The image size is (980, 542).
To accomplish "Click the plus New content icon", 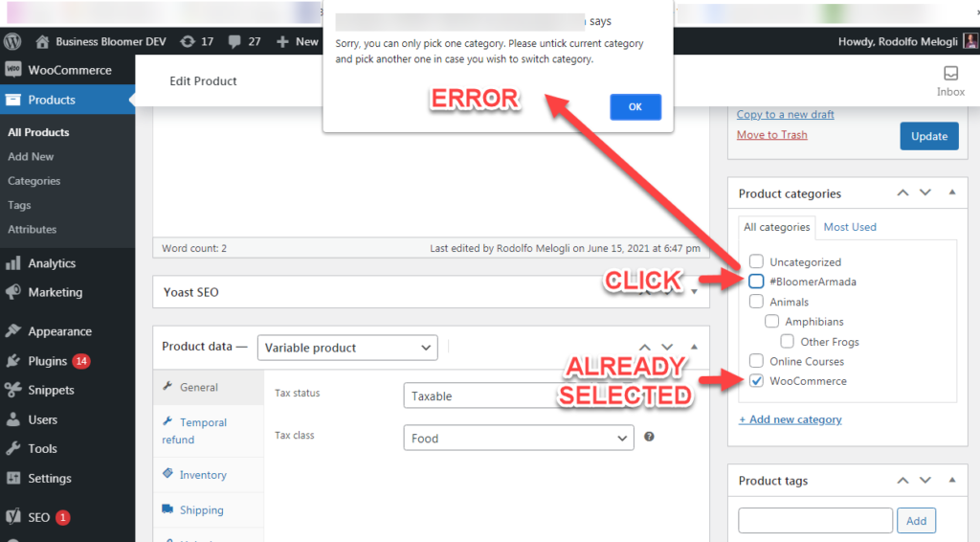I will [x=282, y=42].
